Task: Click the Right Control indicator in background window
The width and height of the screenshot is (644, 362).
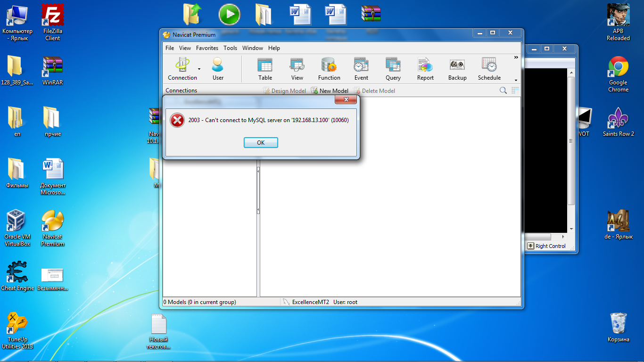Action: pos(546,246)
